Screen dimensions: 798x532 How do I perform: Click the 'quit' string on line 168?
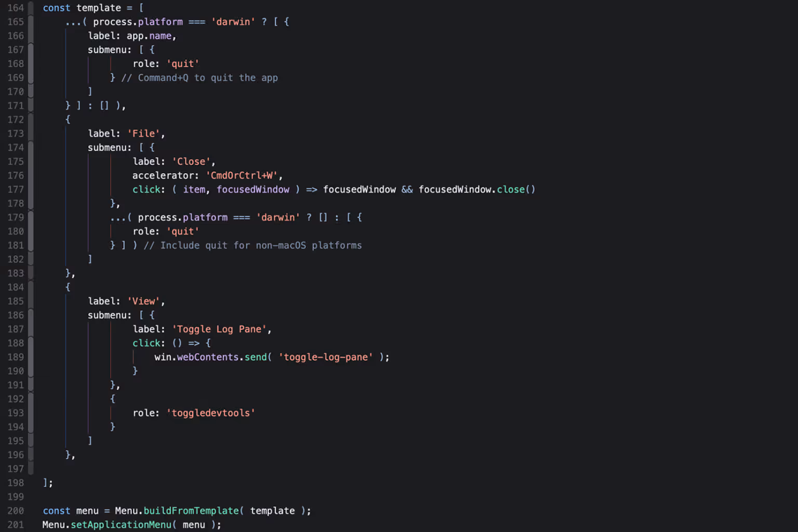point(183,64)
